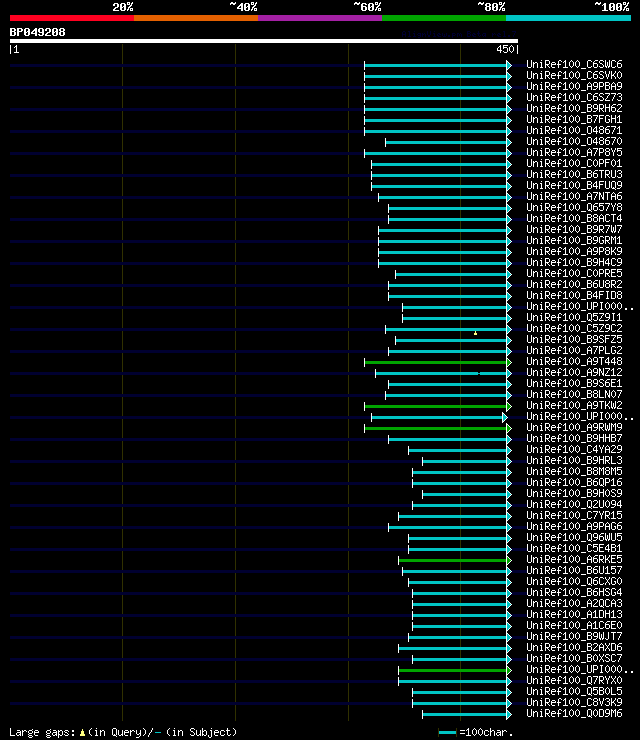The height and width of the screenshot is (740, 640).
Task: Select hit label UniRef100_Q96WU5
Action: click(x=574, y=538)
